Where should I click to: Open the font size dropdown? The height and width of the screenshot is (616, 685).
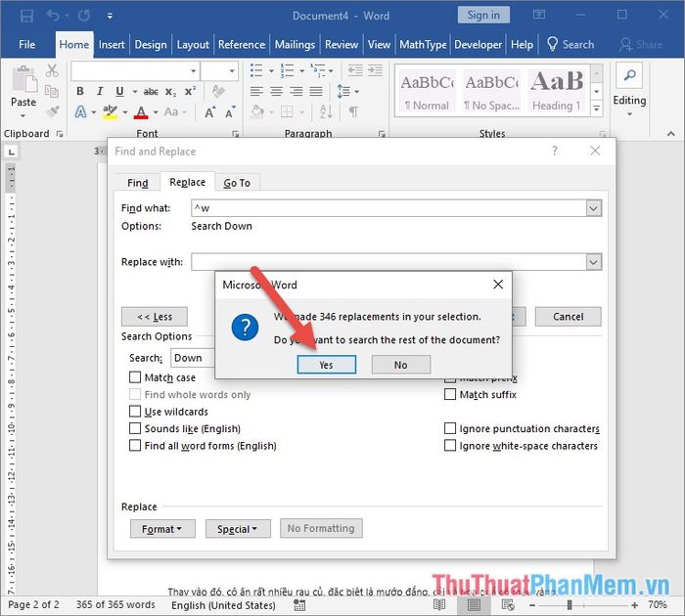[x=232, y=70]
